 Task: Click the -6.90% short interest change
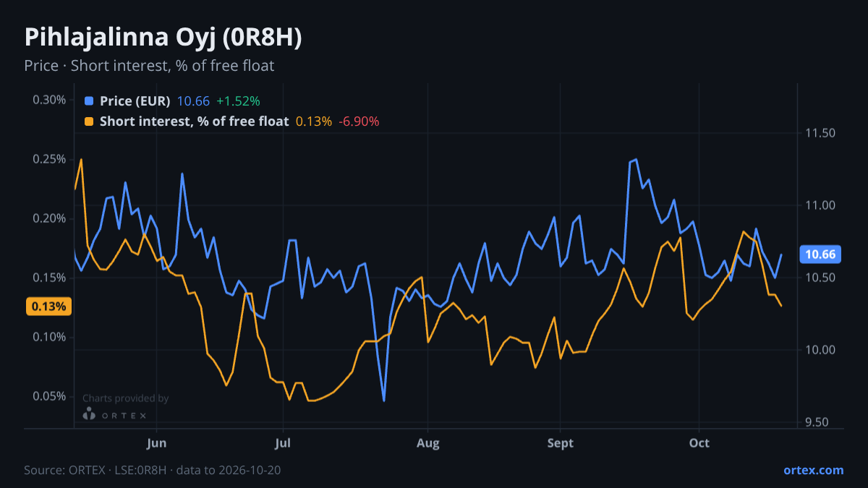pos(359,121)
